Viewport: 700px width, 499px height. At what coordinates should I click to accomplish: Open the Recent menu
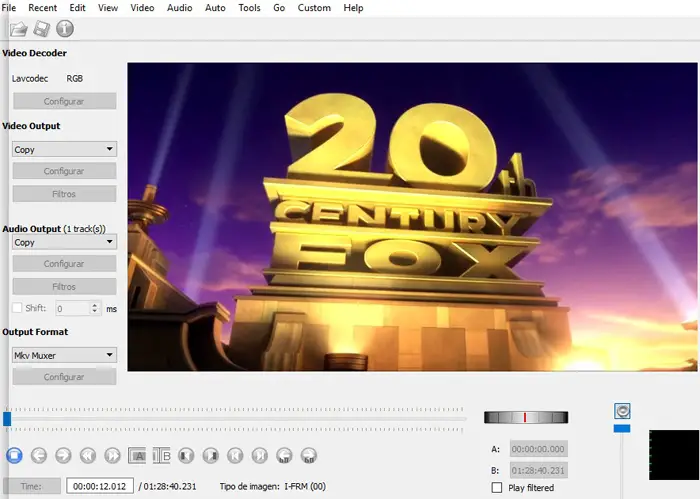pos(42,8)
